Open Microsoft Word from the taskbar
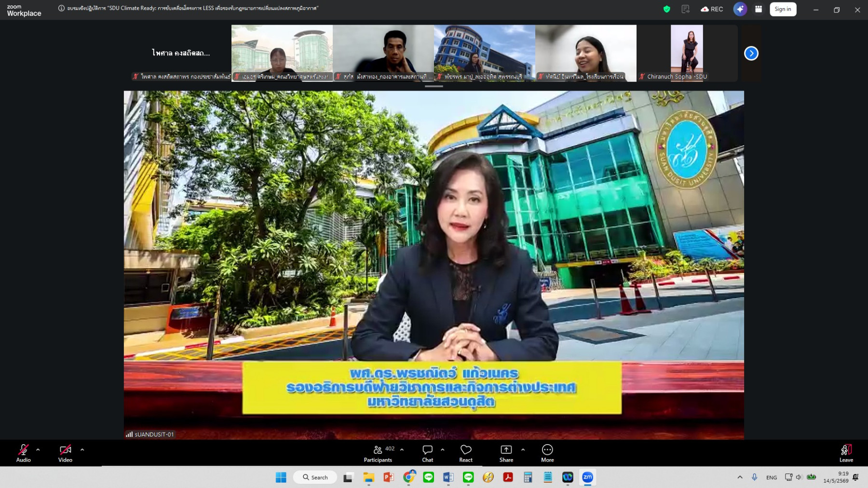Image resolution: width=868 pixels, height=488 pixels. [x=448, y=477]
